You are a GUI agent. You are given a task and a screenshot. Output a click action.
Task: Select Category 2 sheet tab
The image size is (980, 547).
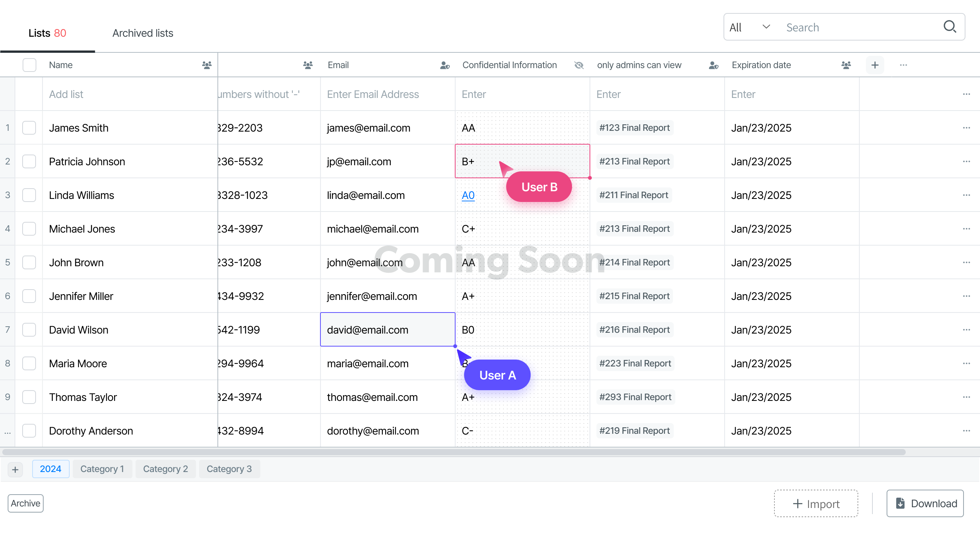(x=165, y=469)
